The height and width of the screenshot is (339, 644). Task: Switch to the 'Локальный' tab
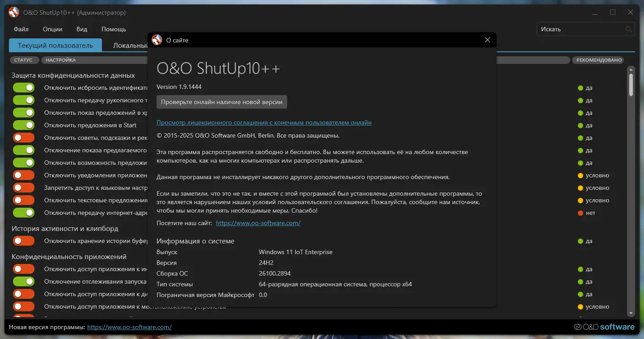point(130,46)
